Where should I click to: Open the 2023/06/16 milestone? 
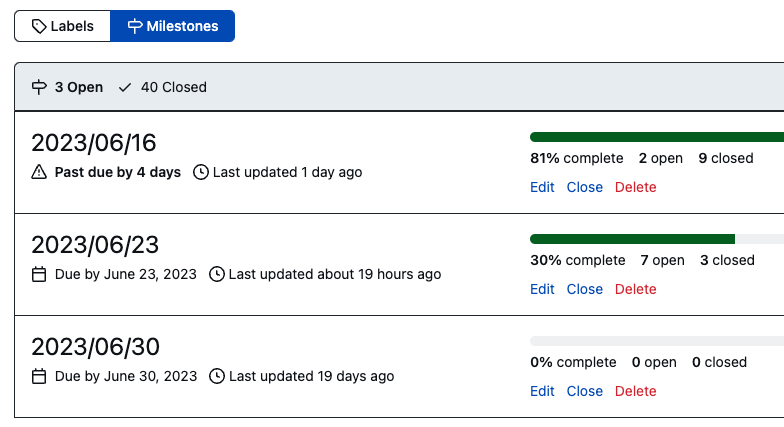[94, 143]
